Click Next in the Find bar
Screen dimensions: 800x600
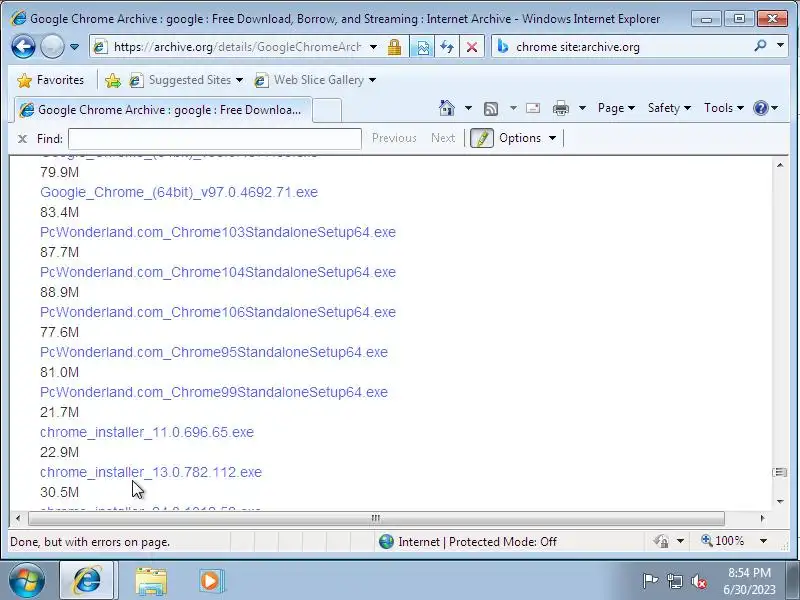point(442,138)
